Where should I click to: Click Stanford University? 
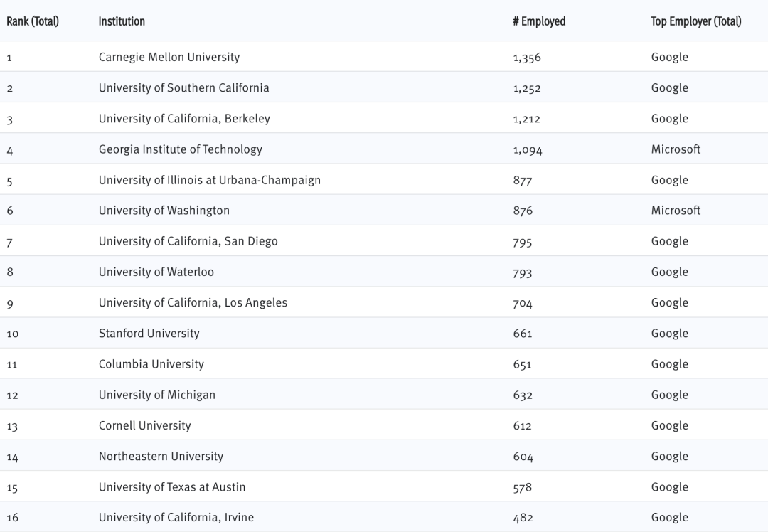click(x=149, y=334)
